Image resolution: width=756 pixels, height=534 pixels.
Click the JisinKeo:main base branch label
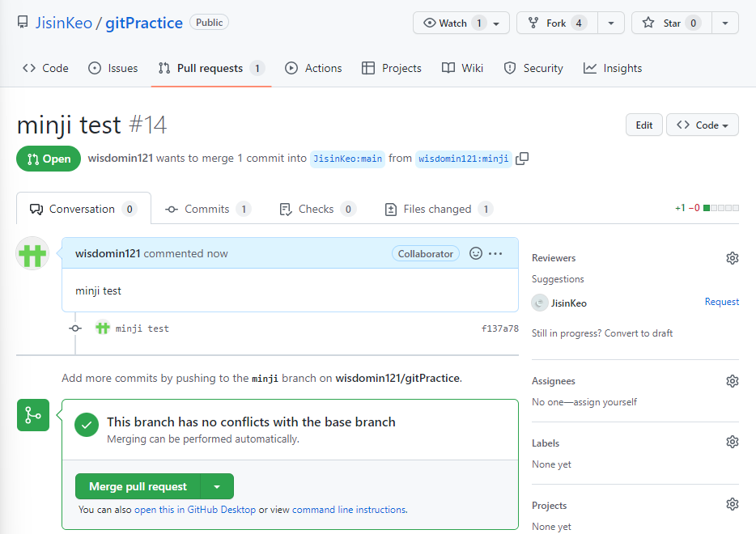[x=347, y=159]
